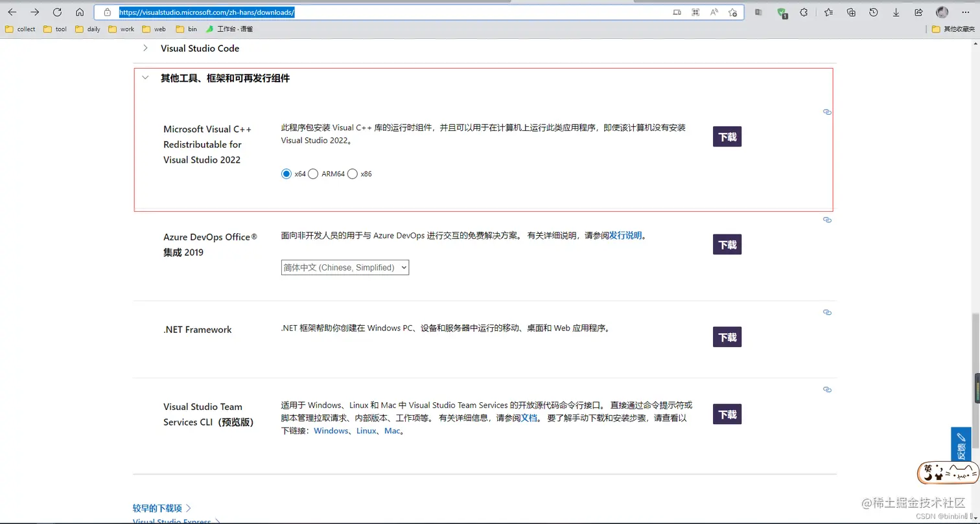Open the web bookmarks folder
Image resolution: width=980 pixels, height=524 pixels.
tap(154, 29)
